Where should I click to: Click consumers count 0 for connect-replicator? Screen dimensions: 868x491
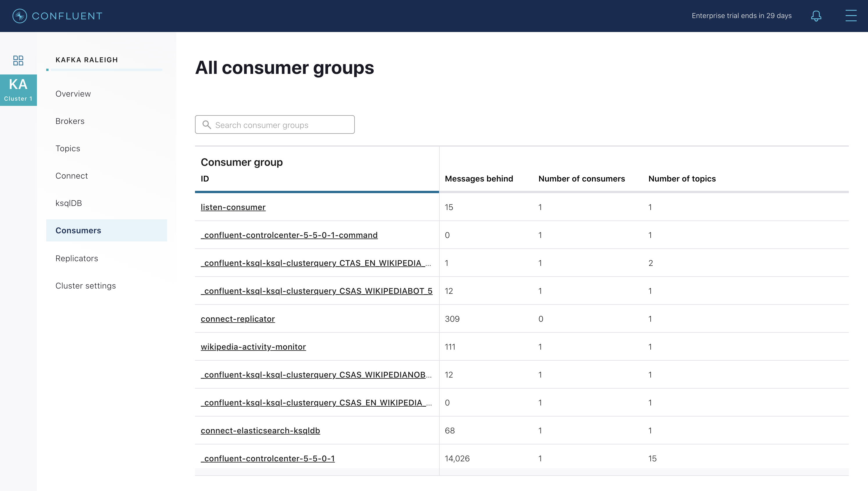(541, 319)
